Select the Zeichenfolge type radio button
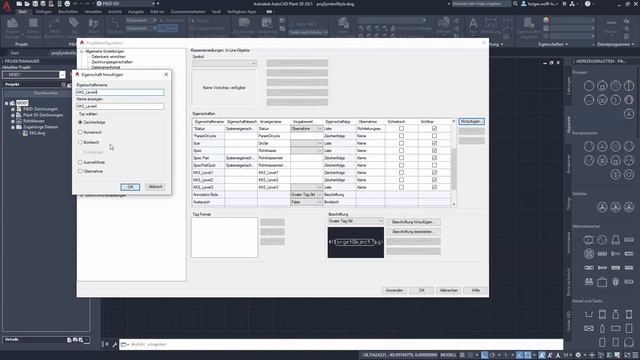The width and height of the screenshot is (640, 360). coord(80,122)
